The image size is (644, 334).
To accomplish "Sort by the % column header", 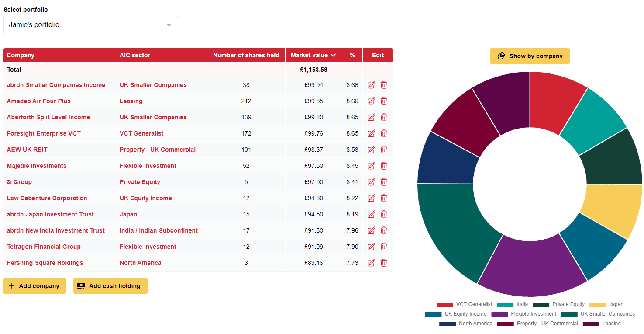I will [x=352, y=55].
